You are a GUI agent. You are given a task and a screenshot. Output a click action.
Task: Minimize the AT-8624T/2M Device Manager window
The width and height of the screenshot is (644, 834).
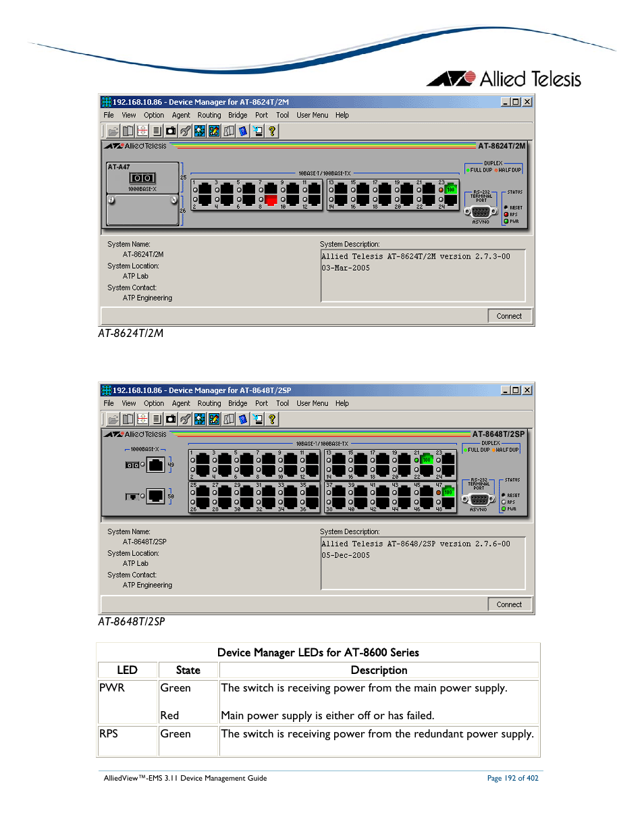pyautogui.click(x=506, y=102)
